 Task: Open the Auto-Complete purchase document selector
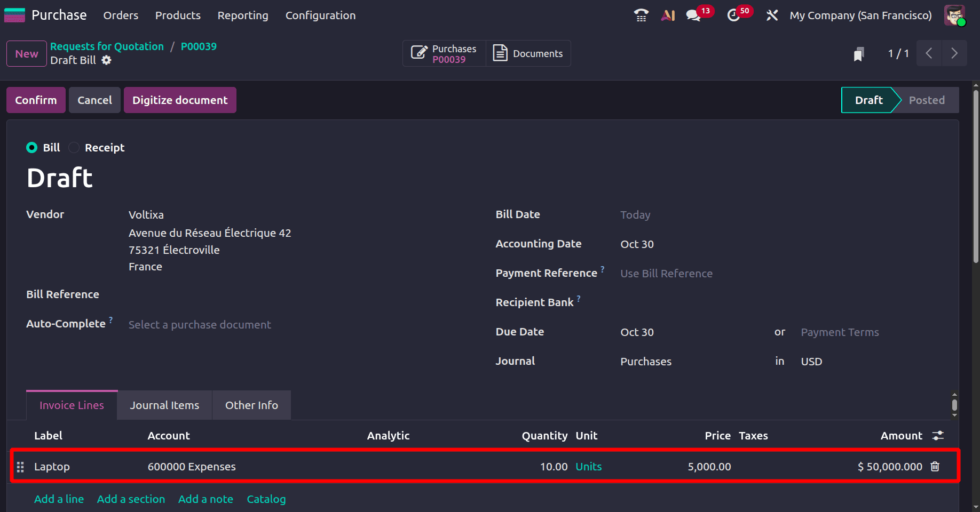(x=200, y=324)
